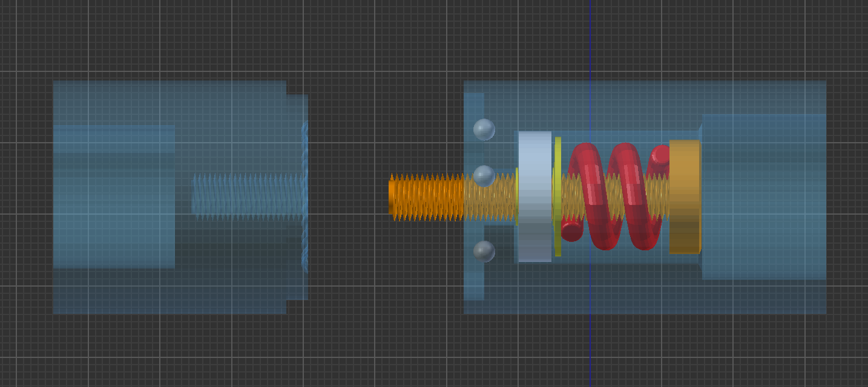Pick the left translucent blue housing block
The image size is (868, 387).
coord(180,197)
